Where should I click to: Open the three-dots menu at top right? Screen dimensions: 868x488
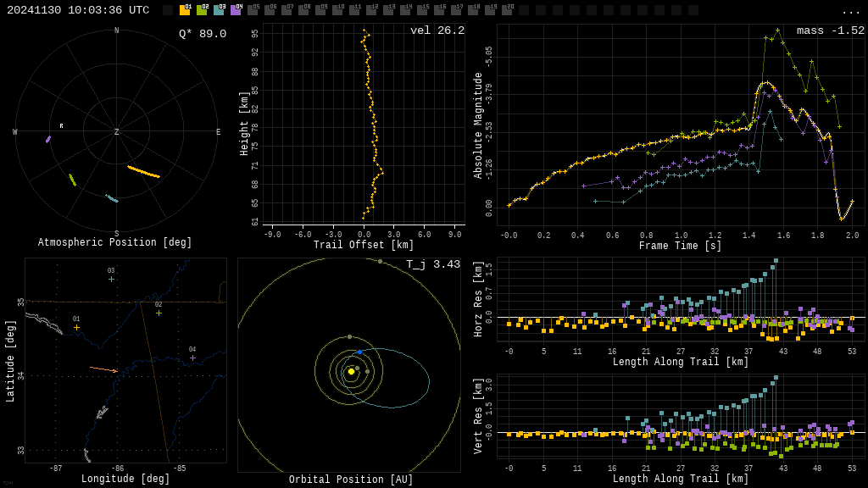pos(850,11)
